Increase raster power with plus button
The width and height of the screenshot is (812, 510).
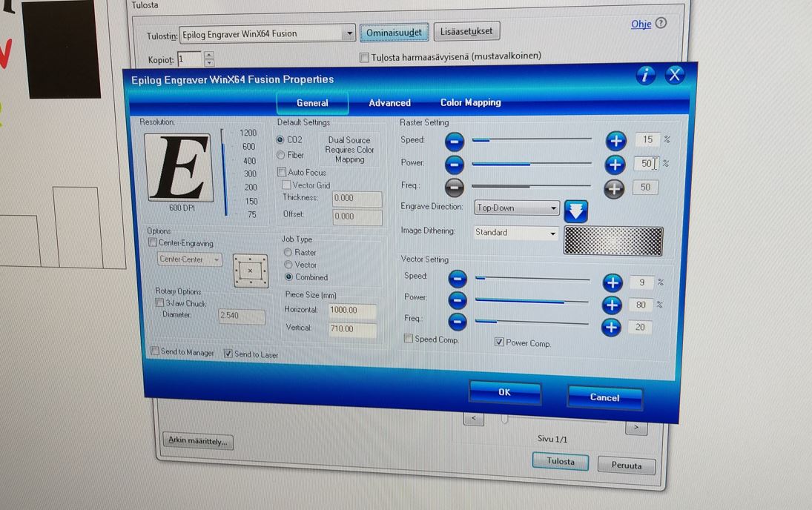[x=615, y=165]
